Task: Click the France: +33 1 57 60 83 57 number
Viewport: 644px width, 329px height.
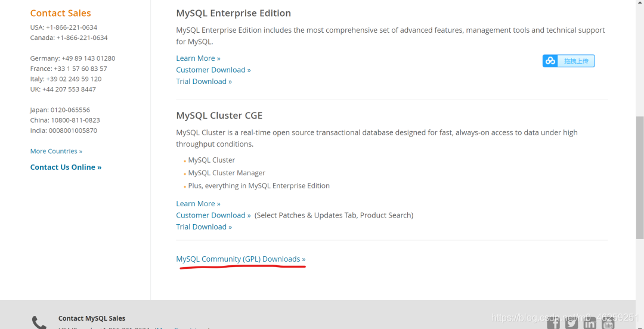Action: 69,69
